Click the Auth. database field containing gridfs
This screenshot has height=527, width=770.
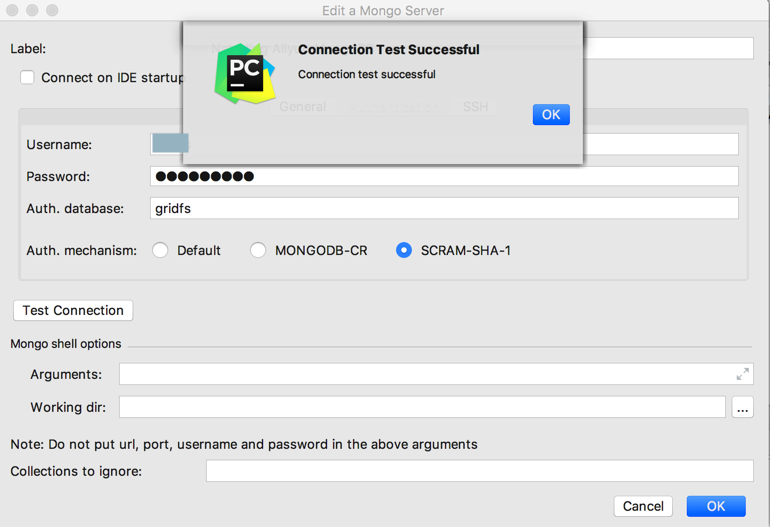[x=444, y=208]
